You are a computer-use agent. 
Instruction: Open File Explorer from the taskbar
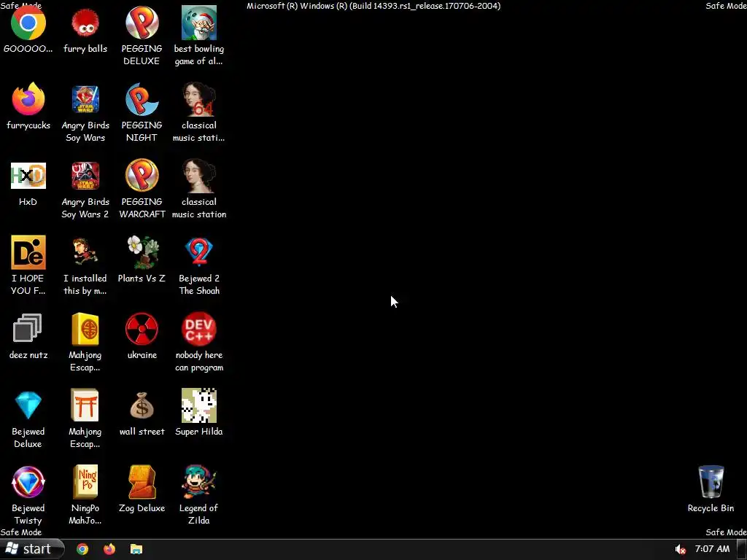pyautogui.click(x=136, y=550)
